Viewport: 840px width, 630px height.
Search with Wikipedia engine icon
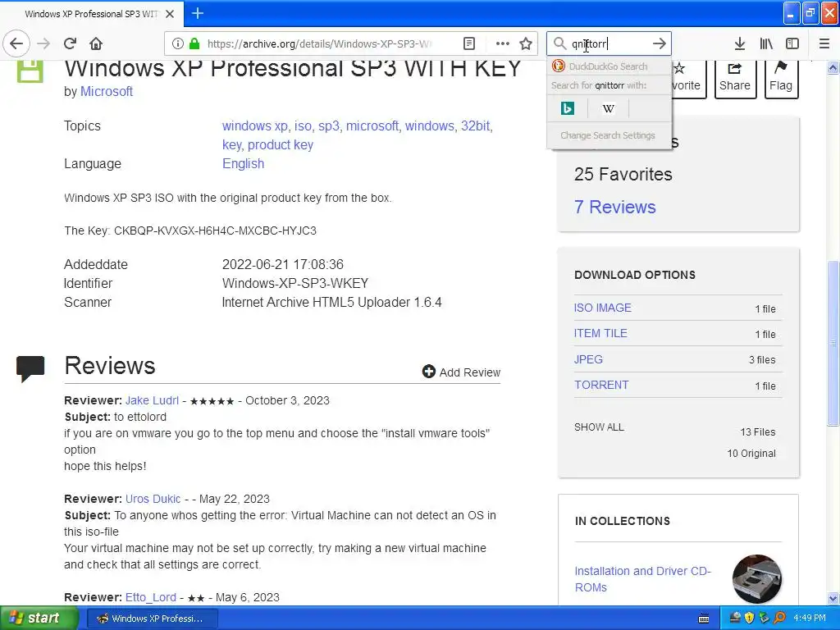click(608, 109)
